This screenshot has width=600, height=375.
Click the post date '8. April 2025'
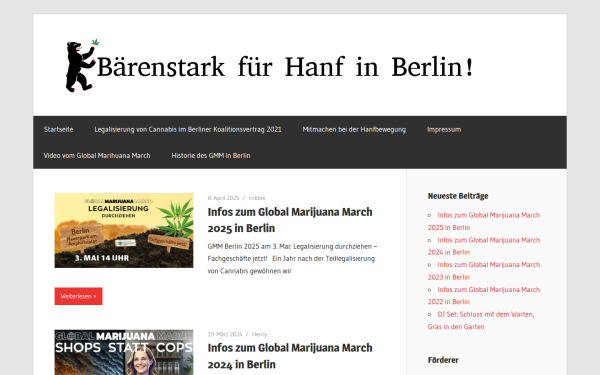[x=223, y=198]
